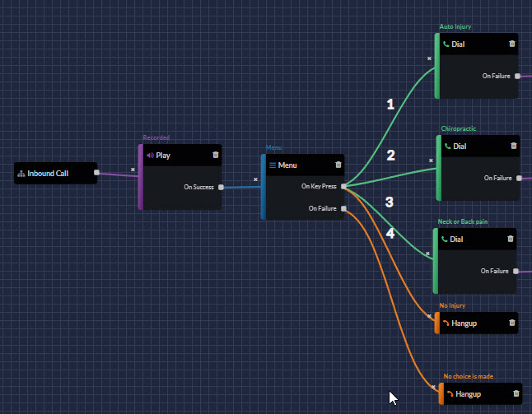
Task: Select the Menu node title
Action: pyautogui.click(x=287, y=165)
